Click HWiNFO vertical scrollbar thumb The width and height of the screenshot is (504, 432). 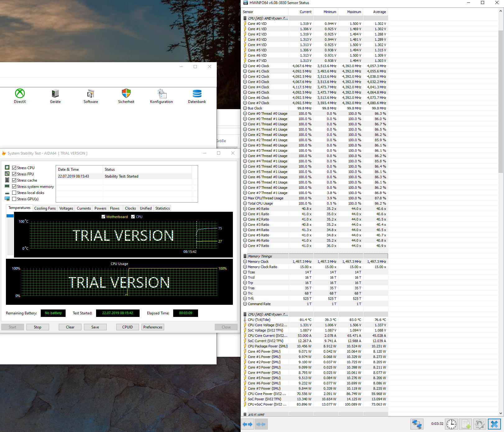(501, 102)
